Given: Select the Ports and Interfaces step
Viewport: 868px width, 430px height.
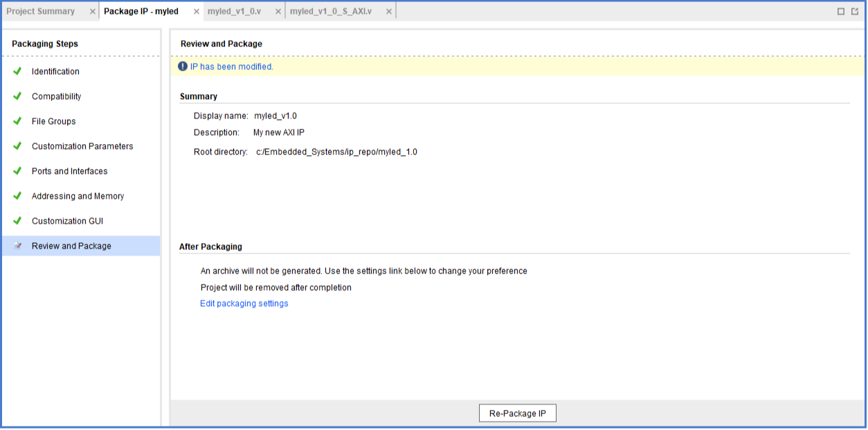Looking at the screenshot, I should 69,171.
